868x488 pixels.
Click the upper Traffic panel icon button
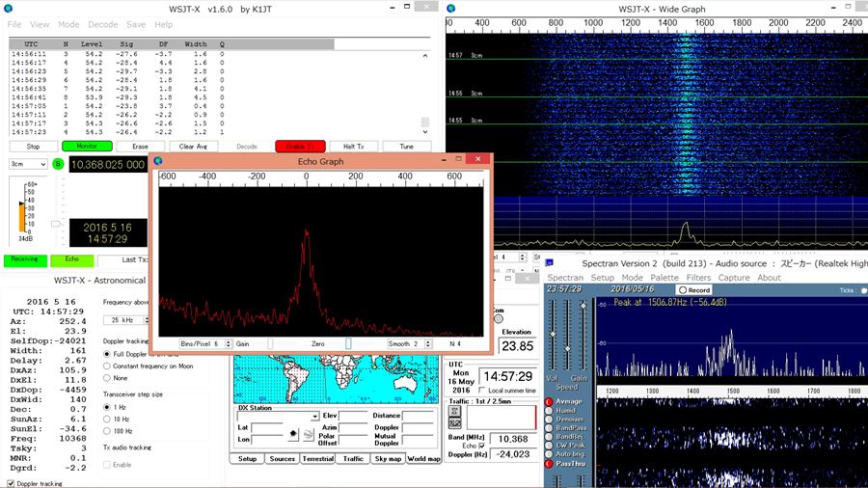[454, 411]
